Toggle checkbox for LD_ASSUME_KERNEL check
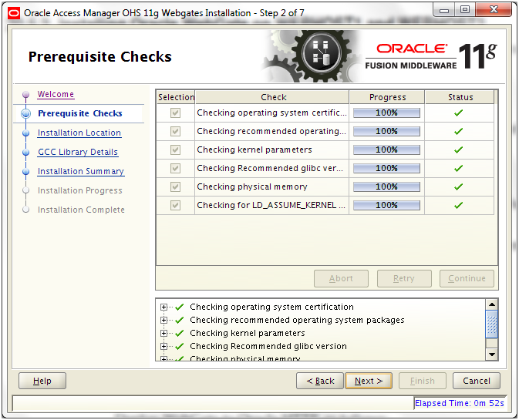 [175, 206]
